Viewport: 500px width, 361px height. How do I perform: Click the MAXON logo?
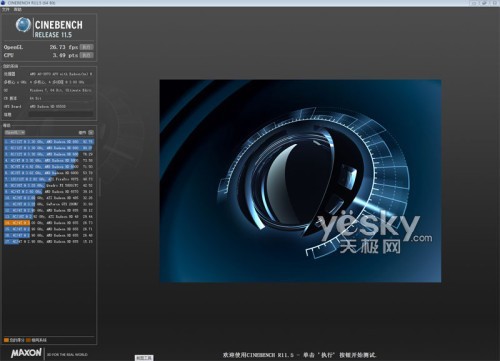26,353
